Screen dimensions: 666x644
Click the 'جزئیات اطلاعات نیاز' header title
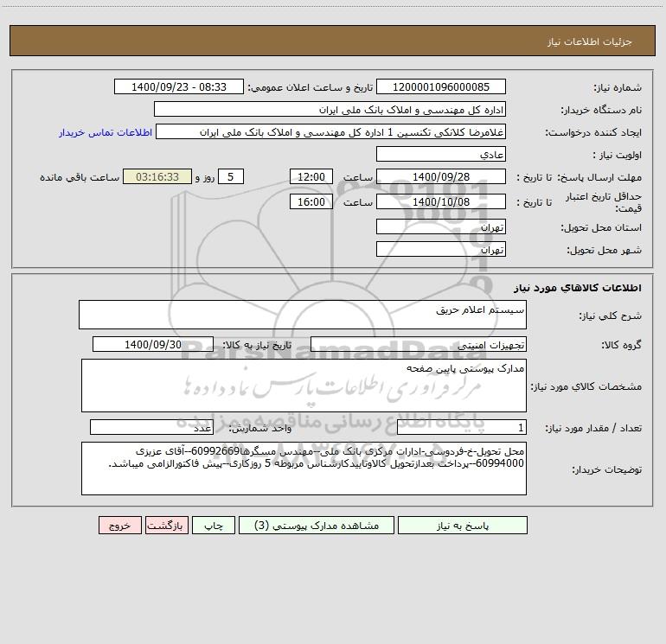[589, 41]
